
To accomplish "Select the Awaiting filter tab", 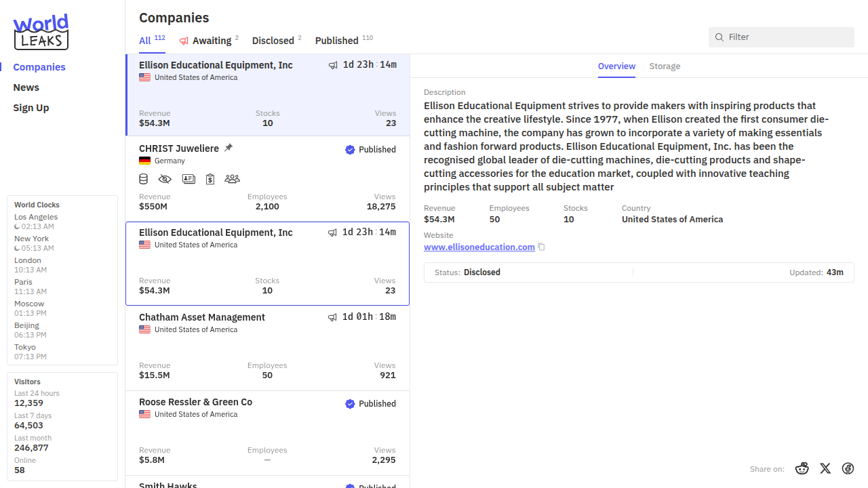I will point(211,41).
